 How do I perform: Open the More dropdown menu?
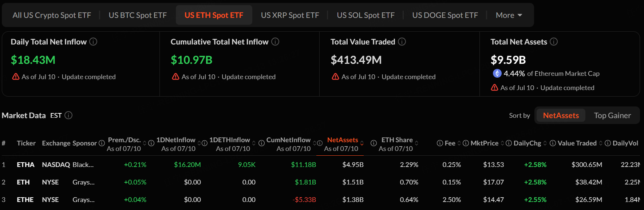[x=509, y=15]
